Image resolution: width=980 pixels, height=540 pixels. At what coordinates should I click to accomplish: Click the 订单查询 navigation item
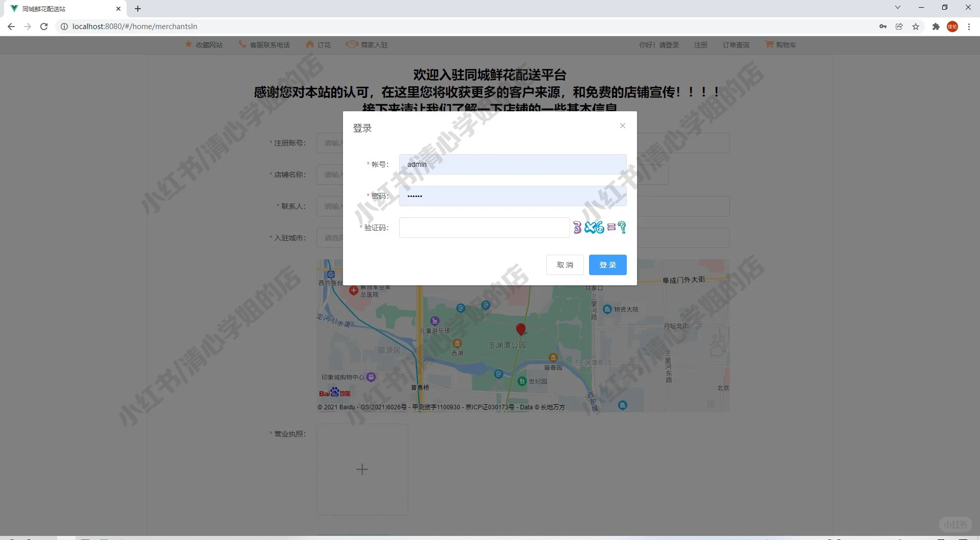(736, 45)
